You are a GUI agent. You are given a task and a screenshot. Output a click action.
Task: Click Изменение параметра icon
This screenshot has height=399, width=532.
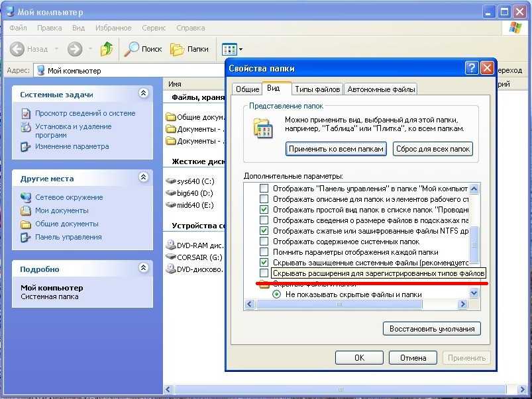click(26, 146)
